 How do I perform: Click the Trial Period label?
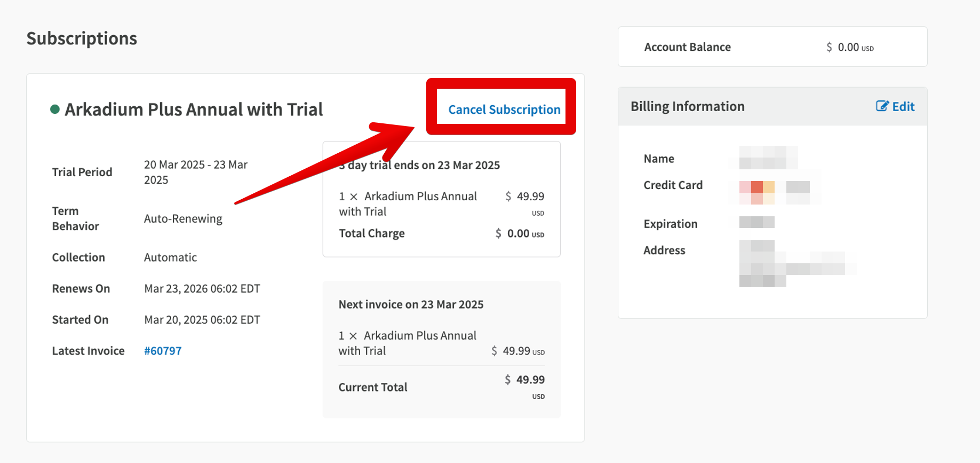pyautogui.click(x=82, y=172)
